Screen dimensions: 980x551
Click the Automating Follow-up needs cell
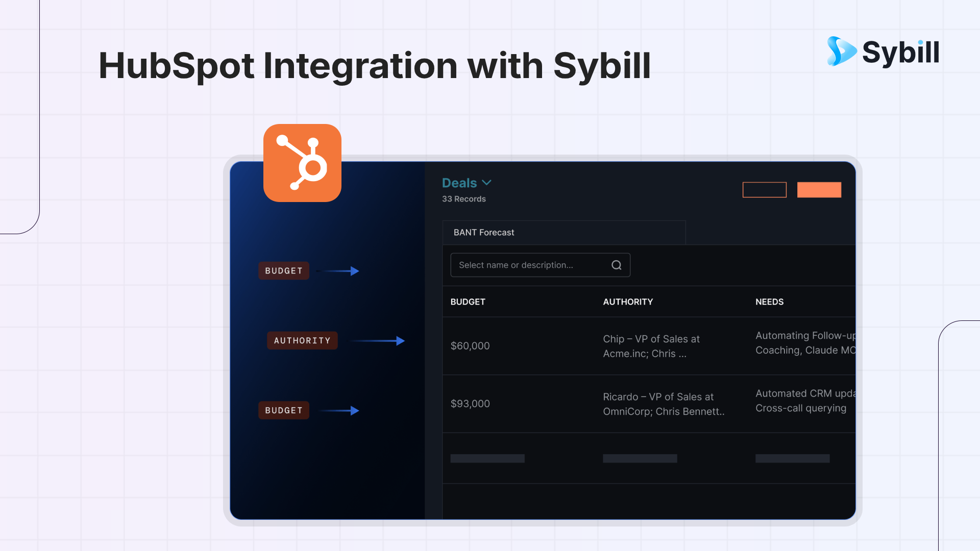pos(805,343)
